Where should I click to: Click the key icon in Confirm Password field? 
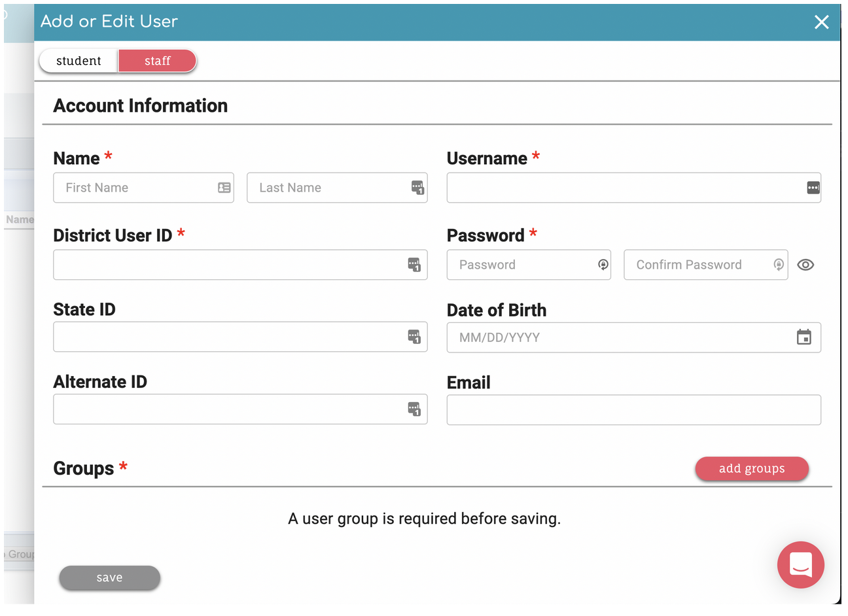(779, 265)
